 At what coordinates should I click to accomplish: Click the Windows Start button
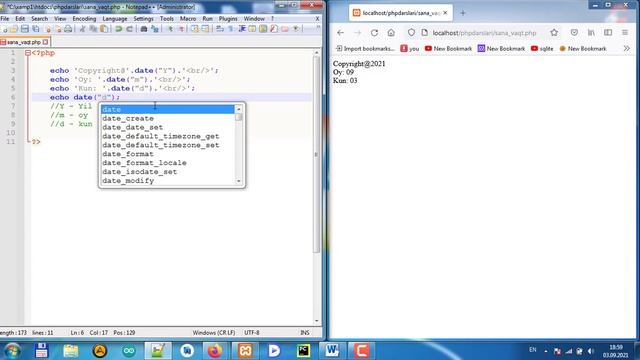[x=12, y=351]
